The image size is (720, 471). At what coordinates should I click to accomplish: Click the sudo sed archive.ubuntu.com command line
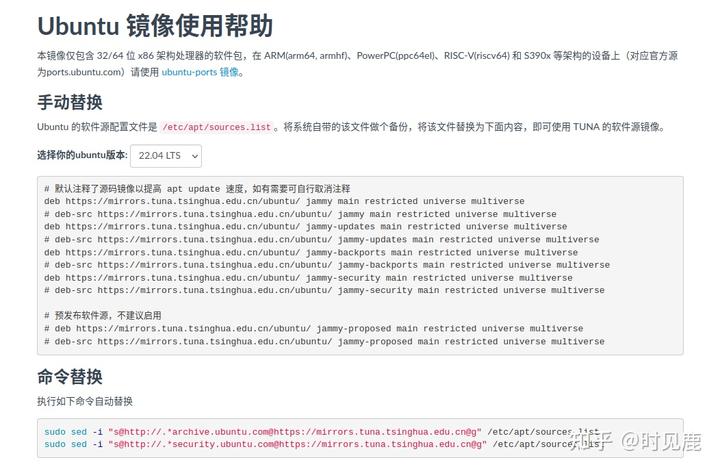[321, 432]
